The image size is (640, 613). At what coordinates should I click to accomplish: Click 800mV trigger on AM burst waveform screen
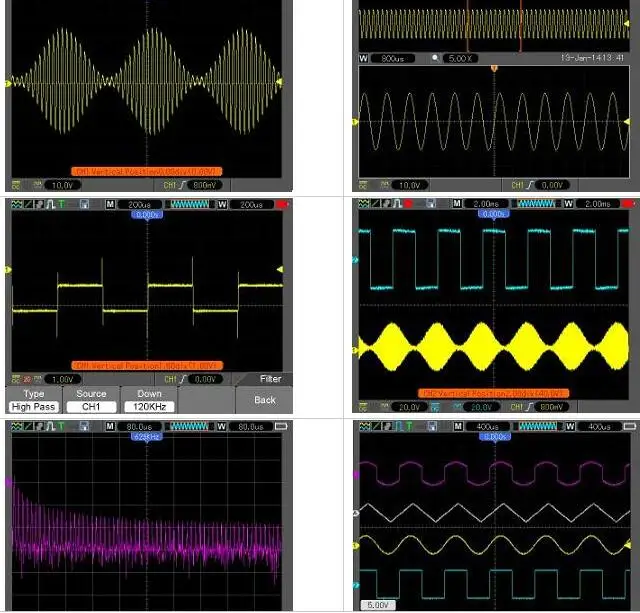click(x=204, y=185)
